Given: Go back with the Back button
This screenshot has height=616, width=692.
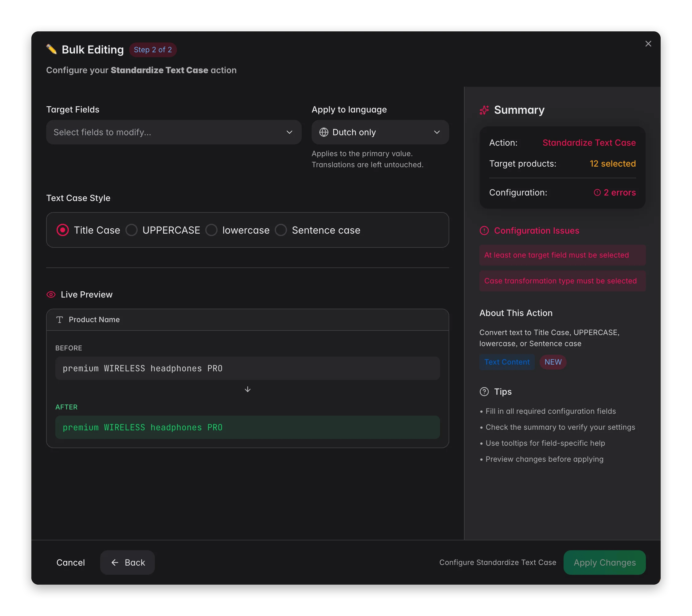Looking at the screenshot, I should (127, 563).
